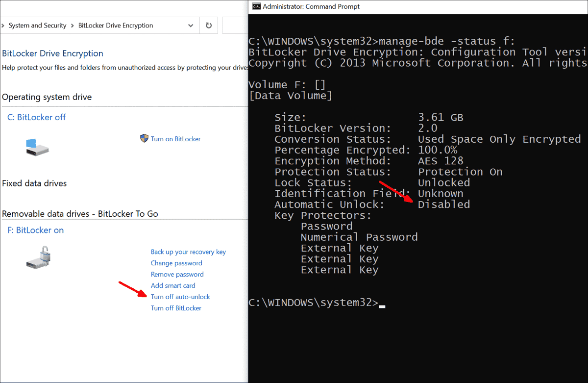Viewport: 588px width, 383px height.
Task: Click the manage-bde -status f: command text
Action: click(x=447, y=41)
